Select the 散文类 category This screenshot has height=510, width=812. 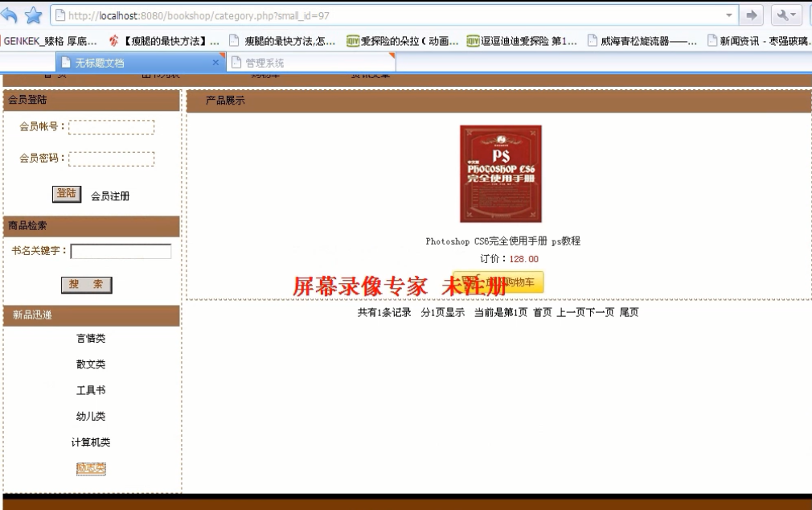(91, 364)
